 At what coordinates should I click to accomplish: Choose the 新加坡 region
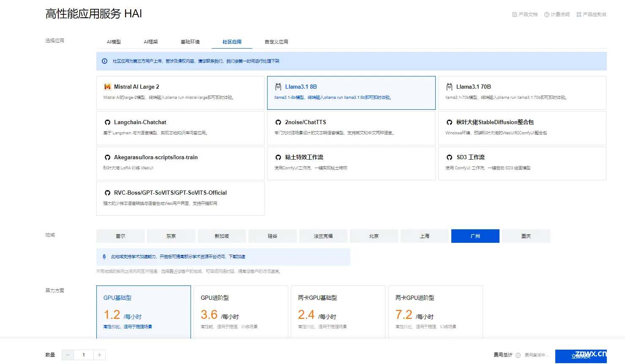pyautogui.click(x=222, y=236)
